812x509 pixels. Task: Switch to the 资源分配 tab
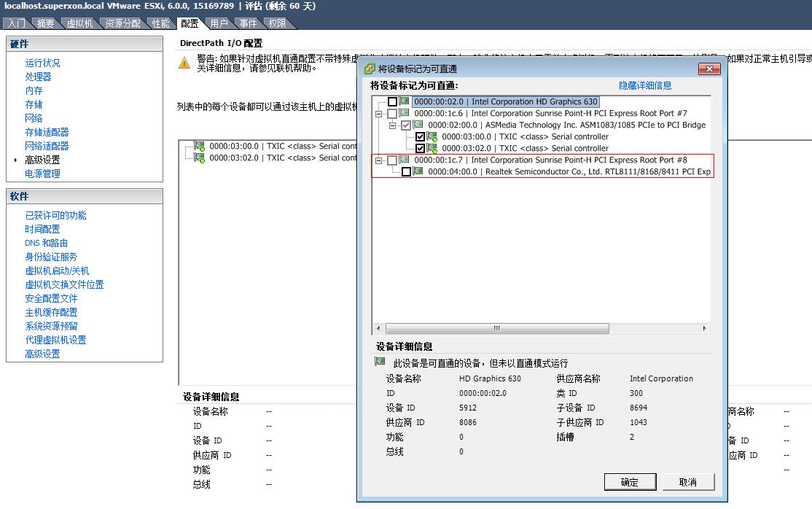(x=122, y=23)
